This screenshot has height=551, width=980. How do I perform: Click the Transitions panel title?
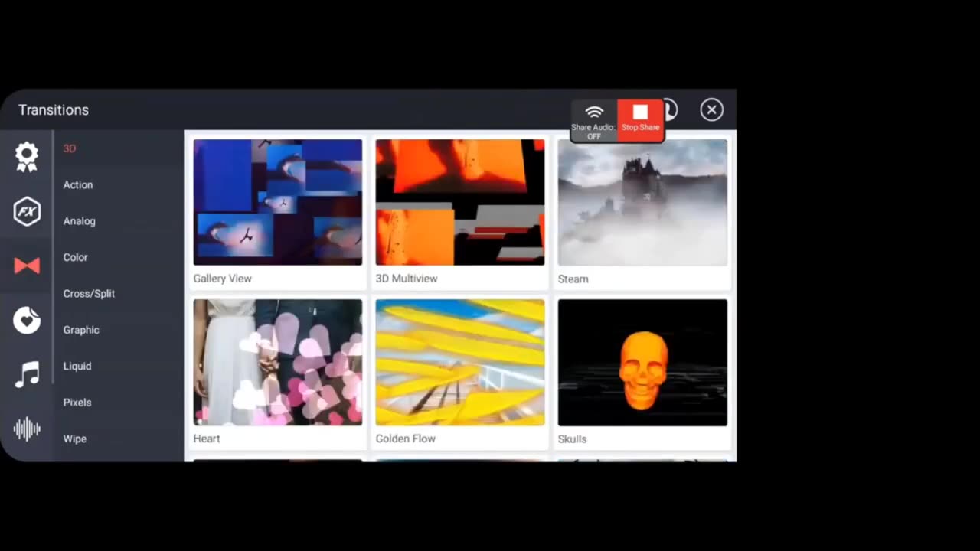coord(54,110)
